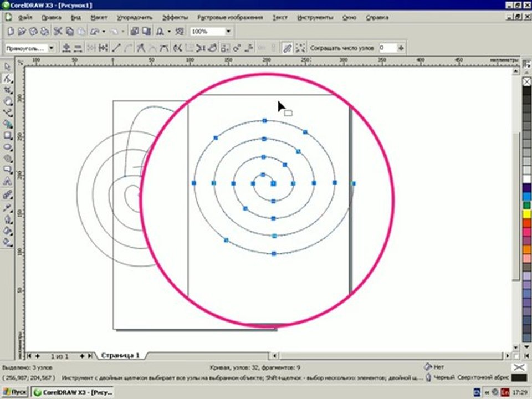
Task: Open the Инструменты menu
Action: (315, 17)
